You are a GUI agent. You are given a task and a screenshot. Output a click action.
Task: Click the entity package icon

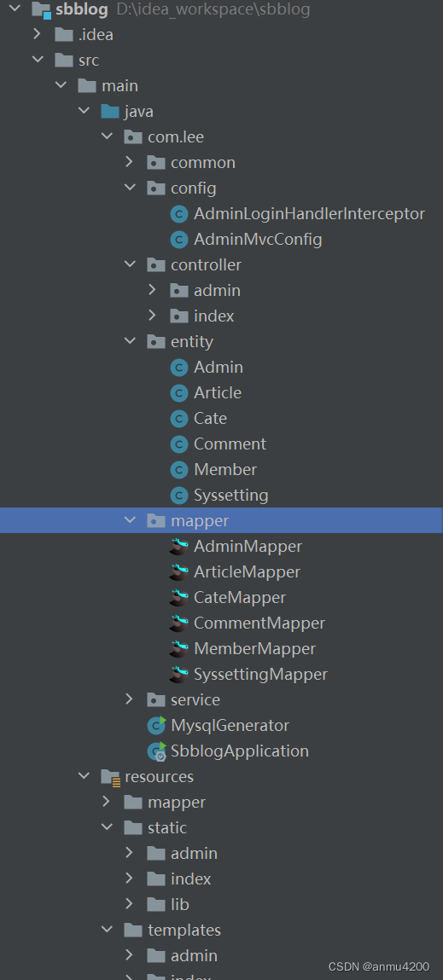(x=156, y=342)
